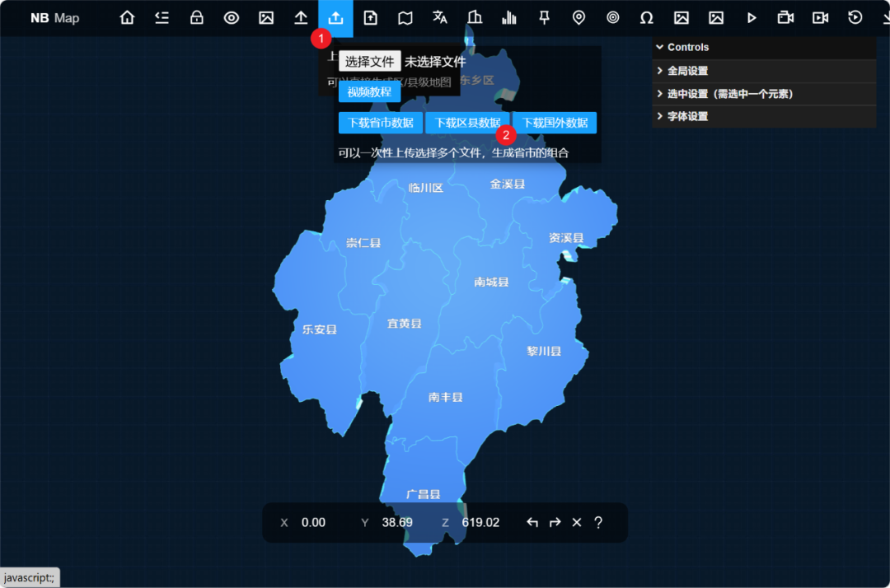The width and height of the screenshot is (890, 588).
Task: Open the 视频教程 video tutorial
Action: click(369, 92)
